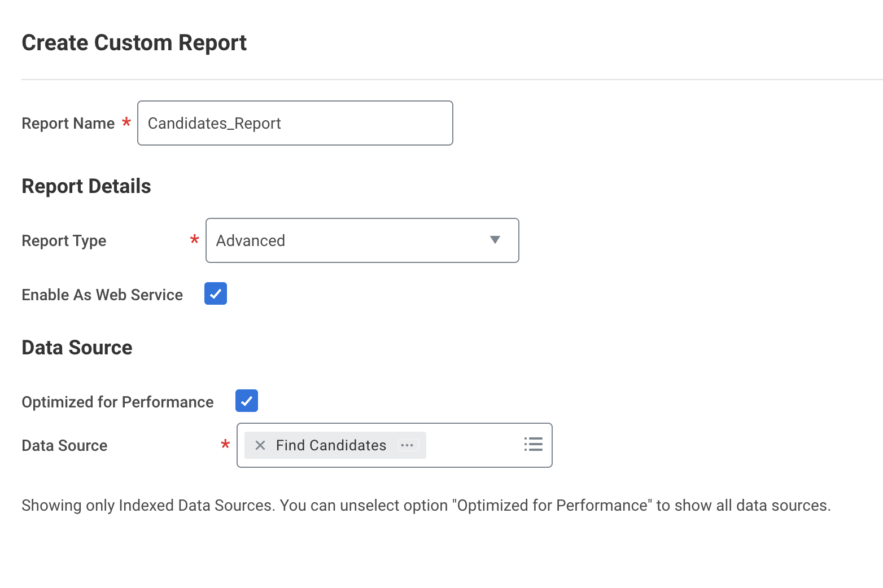The image size is (883, 588).
Task: Click the Optimized for Performance label
Action: coord(117,402)
